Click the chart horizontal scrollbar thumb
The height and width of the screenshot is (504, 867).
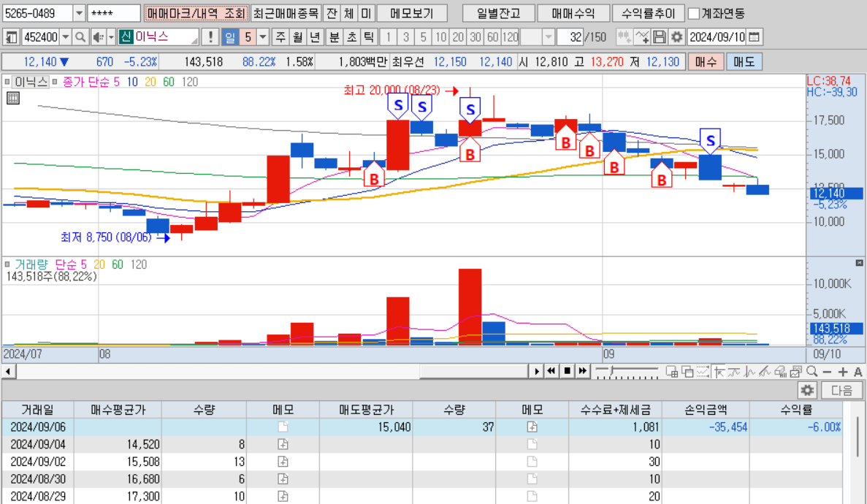tap(473, 371)
